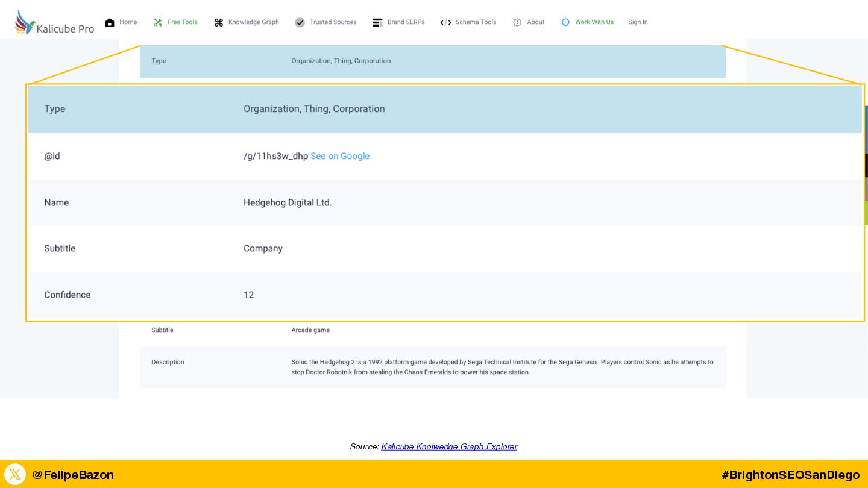The image size is (868, 488).
Task: Click the Knowledge Graph command icon
Action: coord(219,22)
